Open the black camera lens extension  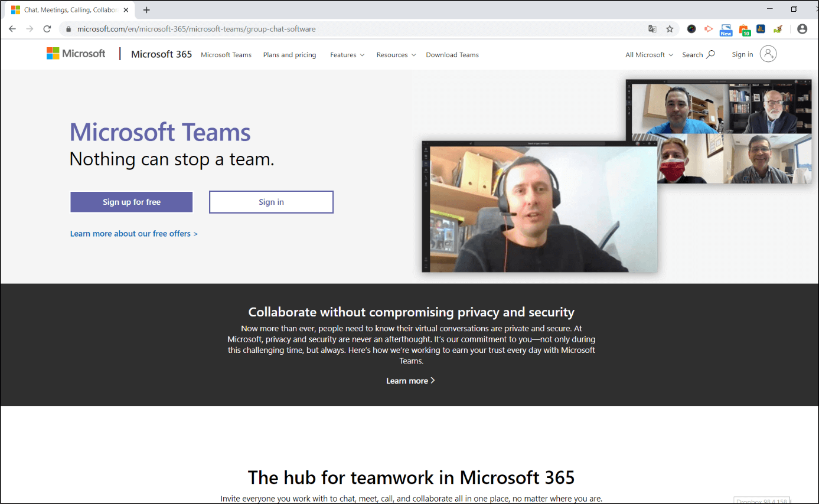(691, 29)
